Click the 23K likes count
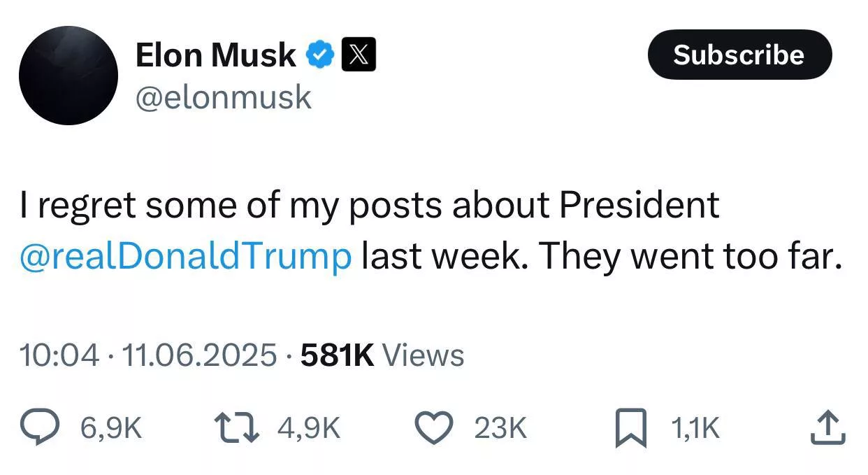The image size is (868, 475). (500, 428)
